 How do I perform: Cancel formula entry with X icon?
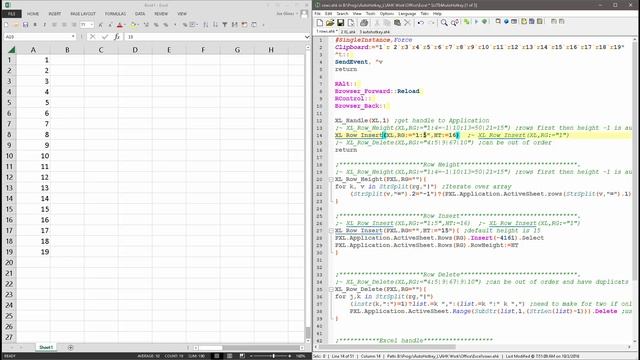pyautogui.click(x=93, y=37)
